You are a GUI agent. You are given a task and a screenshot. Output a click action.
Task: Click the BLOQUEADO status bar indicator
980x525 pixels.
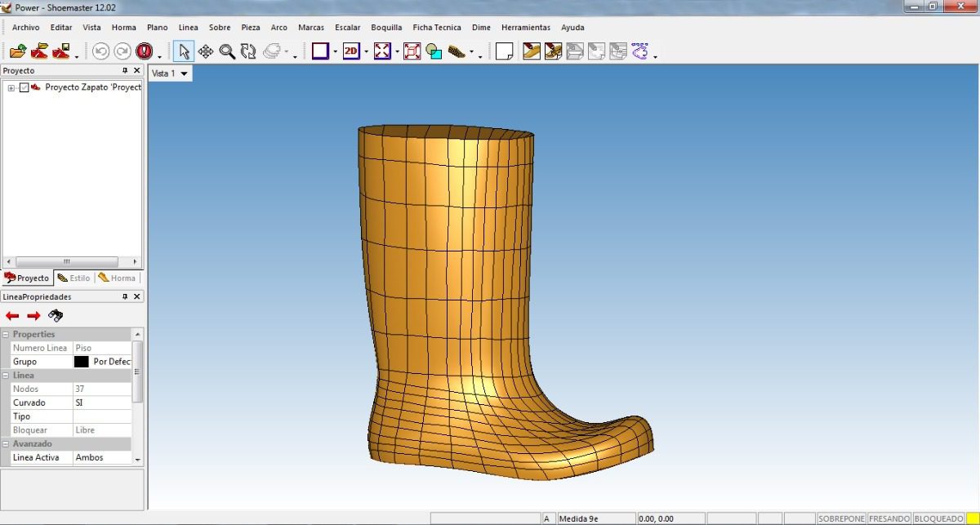click(938, 518)
